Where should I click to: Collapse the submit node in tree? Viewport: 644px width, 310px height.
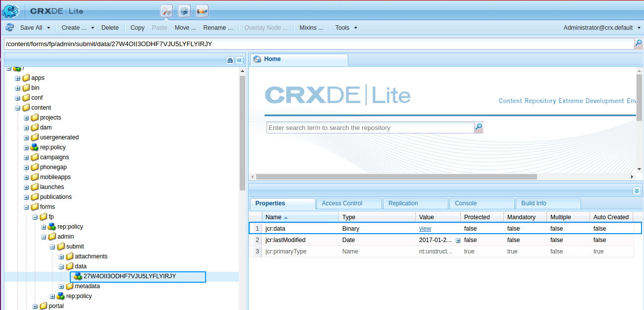tap(53, 247)
